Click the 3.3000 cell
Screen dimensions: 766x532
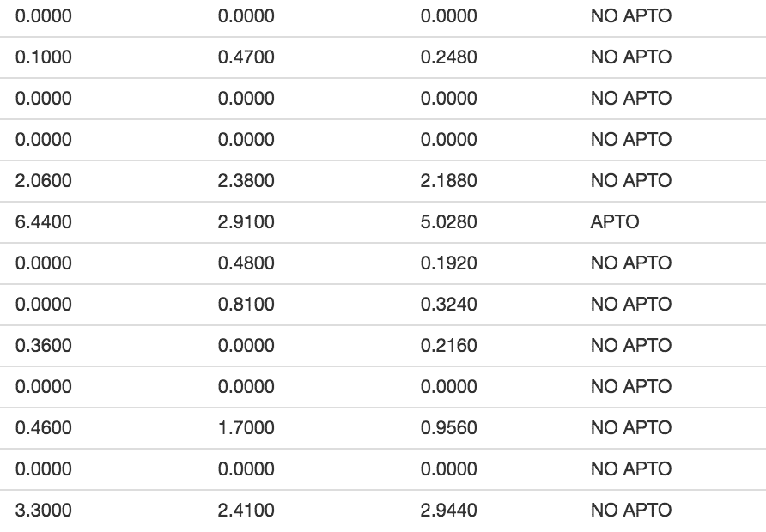(x=44, y=511)
